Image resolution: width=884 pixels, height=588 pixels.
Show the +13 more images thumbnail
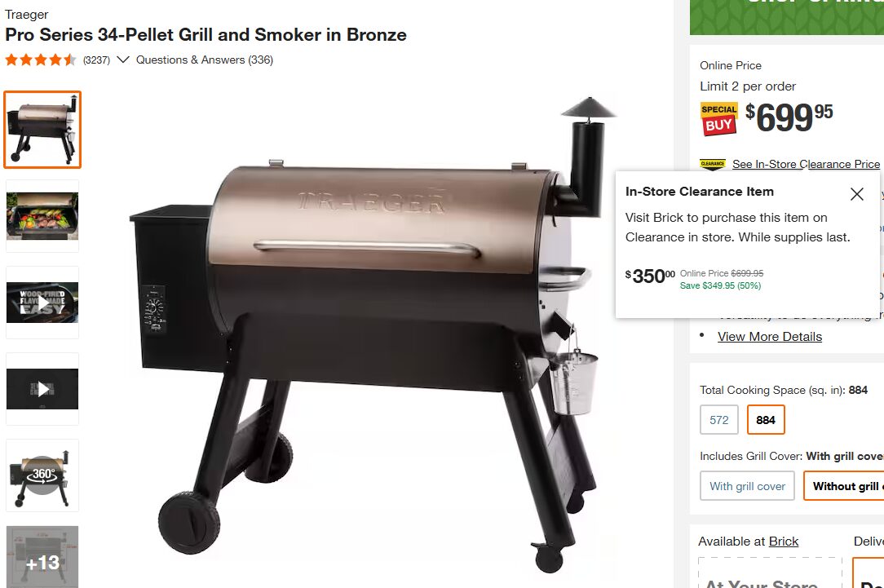pyautogui.click(x=42, y=557)
